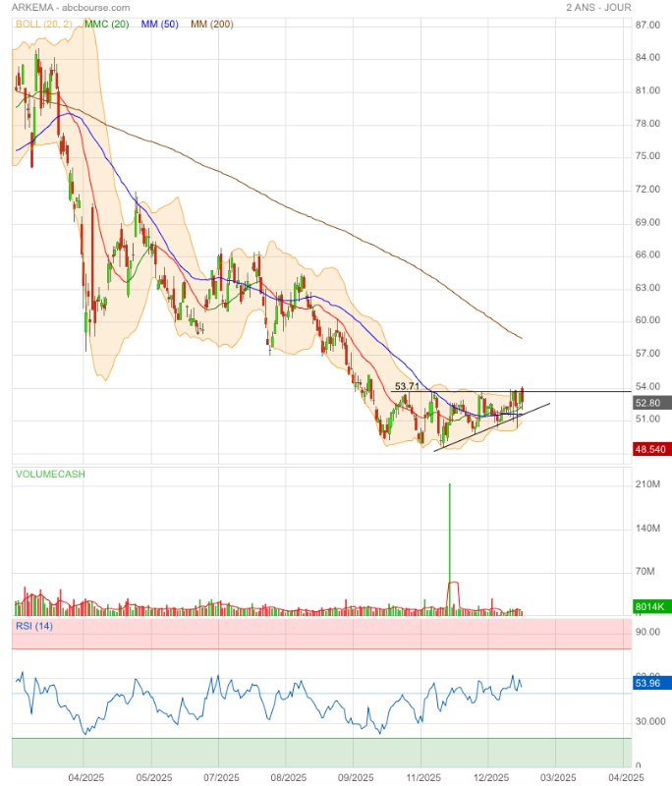The width and height of the screenshot is (672, 786).
Task: Click the 57.00 price axis label
Action: click(x=647, y=354)
